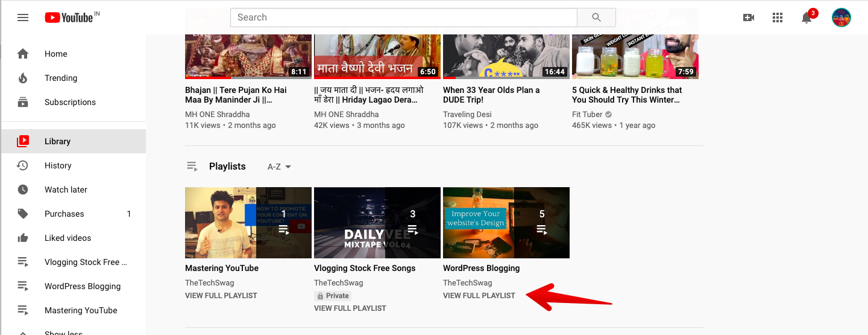Screen dimensions: 868x335
Task: Open 'When 33 Year Olds Plan' video title
Action: pos(491,95)
